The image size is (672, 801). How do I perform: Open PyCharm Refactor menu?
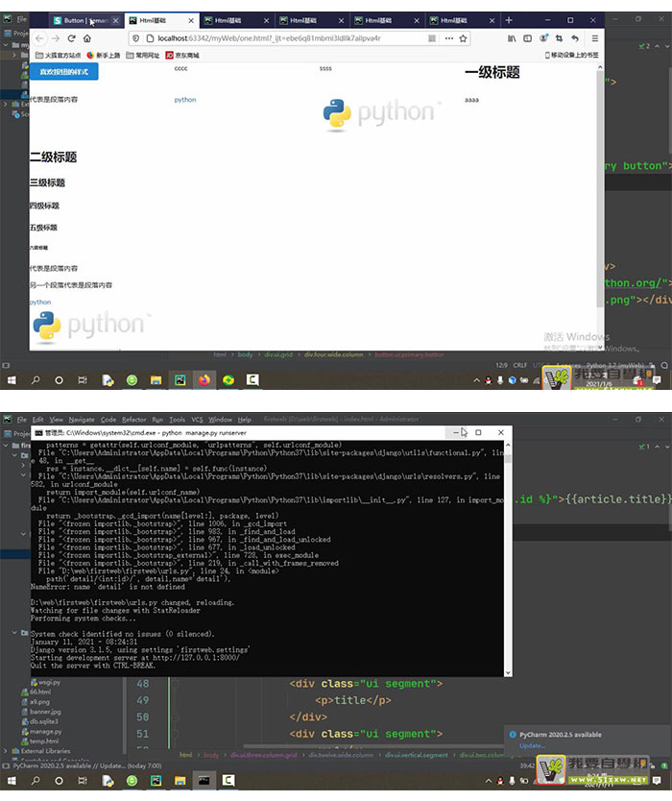point(133,420)
